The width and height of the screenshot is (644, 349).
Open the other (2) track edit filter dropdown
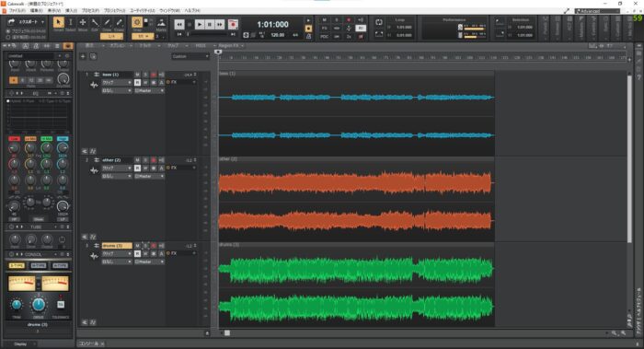117,168
